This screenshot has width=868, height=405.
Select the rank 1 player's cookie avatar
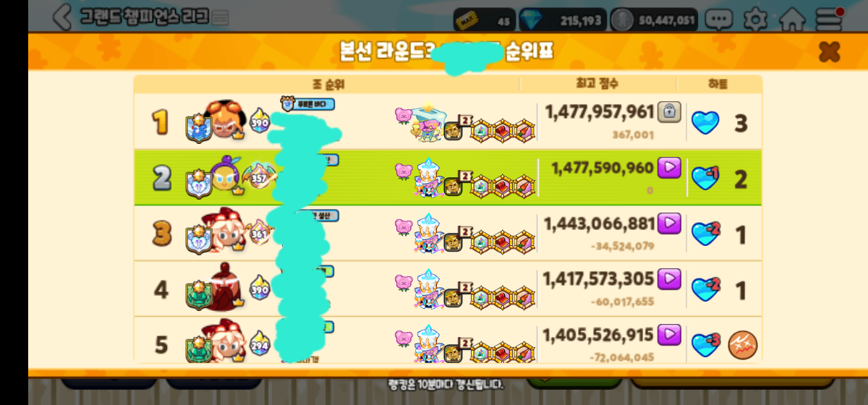[x=224, y=120]
